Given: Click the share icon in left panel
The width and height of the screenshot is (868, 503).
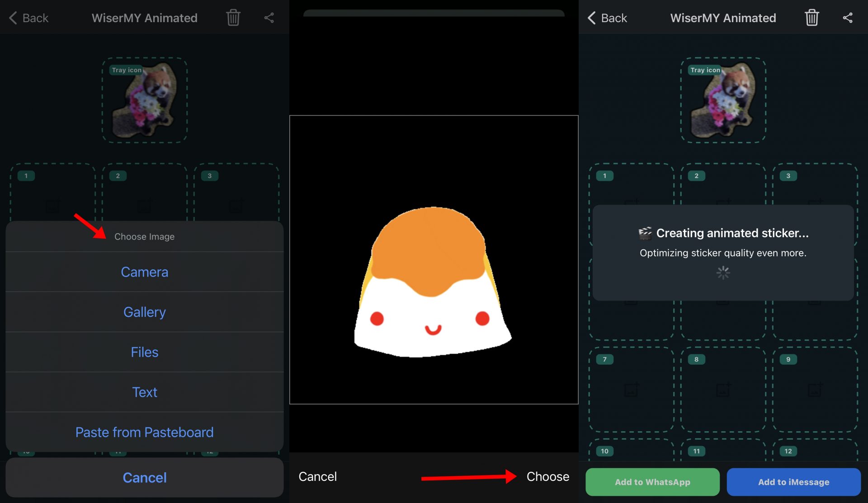Looking at the screenshot, I should 269,18.
